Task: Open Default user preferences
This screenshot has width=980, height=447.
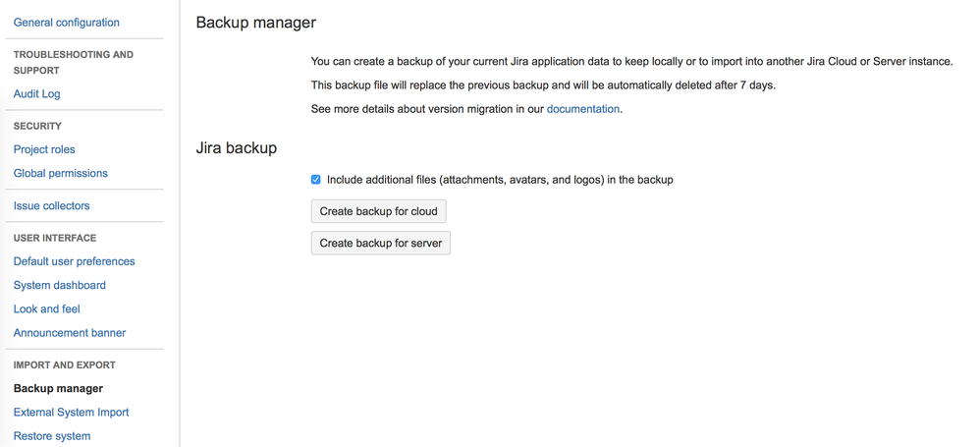Action: point(75,261)
